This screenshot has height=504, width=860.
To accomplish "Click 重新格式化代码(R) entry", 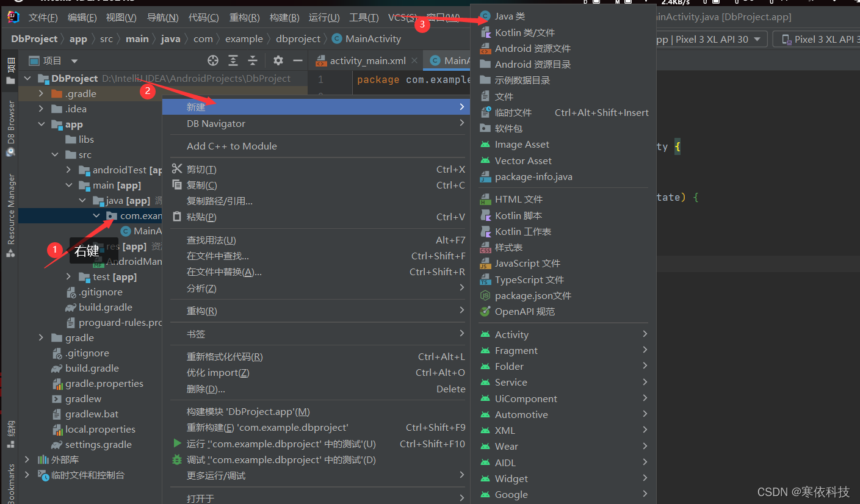I will (x=317, y=356).
